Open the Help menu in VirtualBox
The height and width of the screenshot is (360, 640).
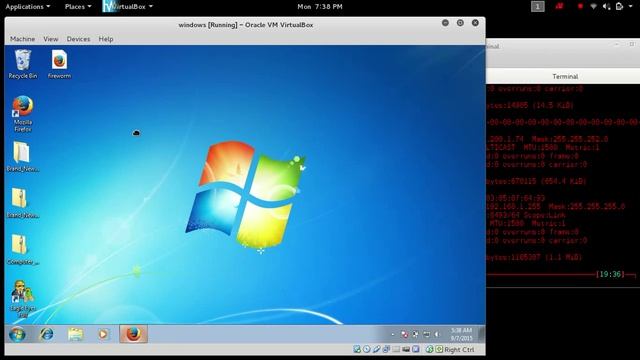pos(106,39)
